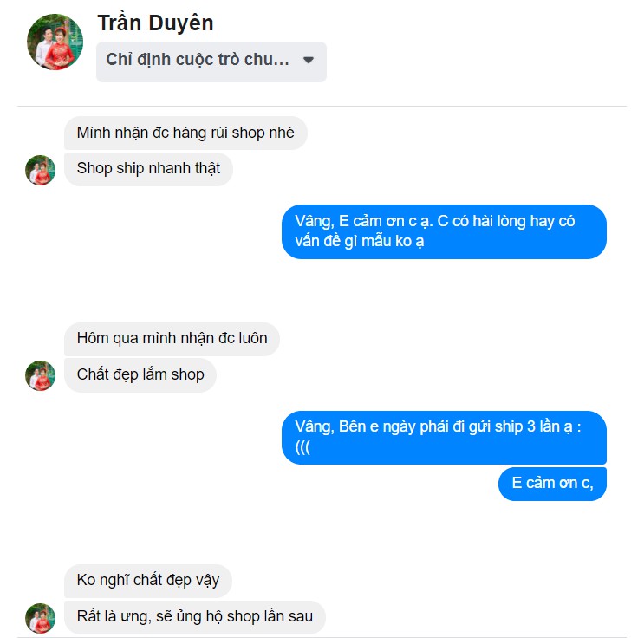The width and height of the screenshot is (644, 644).
Task: Click blue bubble about 'gửi ship 3 lần'
Action: pyautogui.click(x=444, y=438)
